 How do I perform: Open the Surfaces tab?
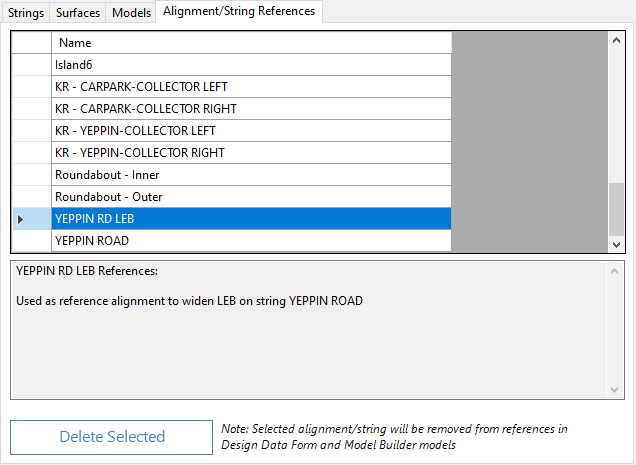pos(78,13)
